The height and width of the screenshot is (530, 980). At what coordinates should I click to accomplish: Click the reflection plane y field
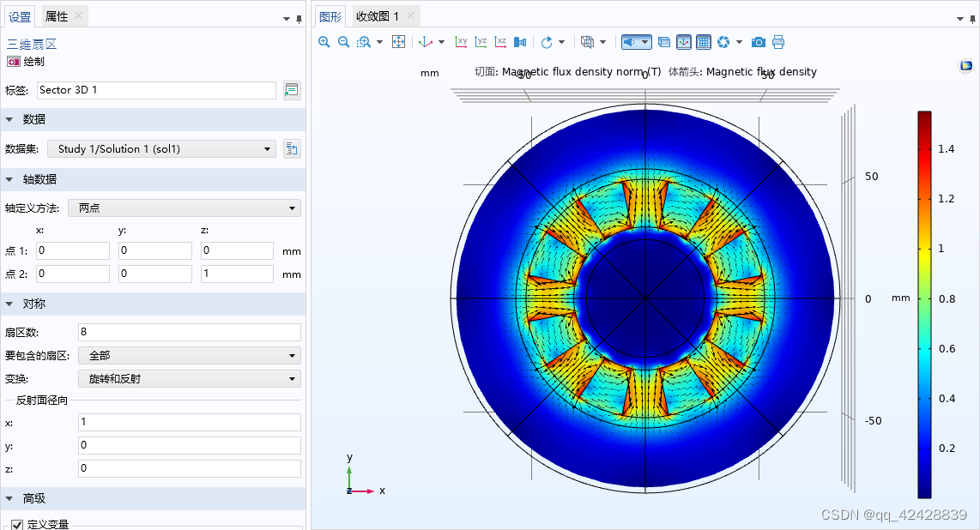pos(190,445)
